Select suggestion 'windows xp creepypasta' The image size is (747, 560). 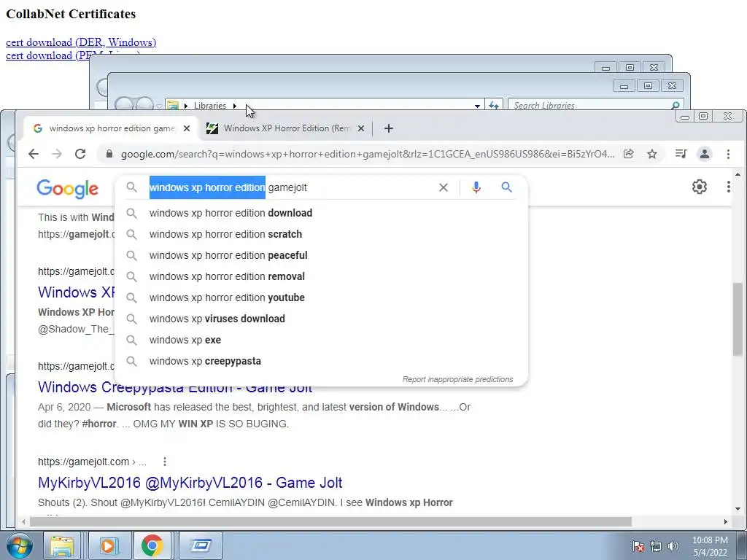point(322,361)
